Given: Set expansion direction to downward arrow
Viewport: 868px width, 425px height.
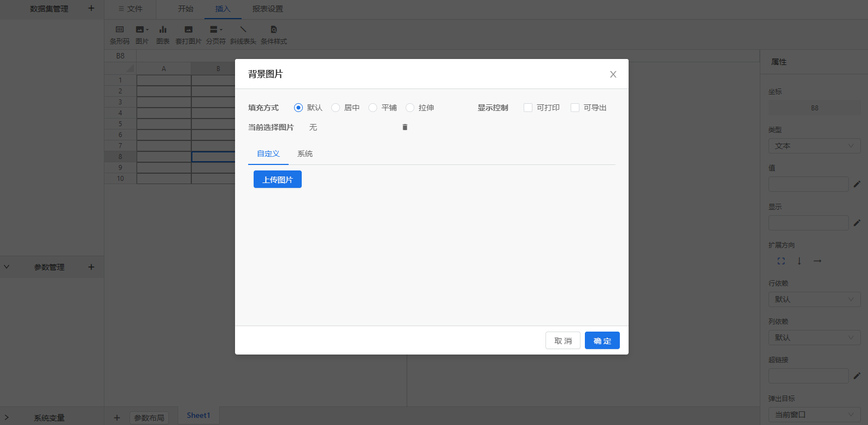Looking at the screenshot, I should point(799,261).
